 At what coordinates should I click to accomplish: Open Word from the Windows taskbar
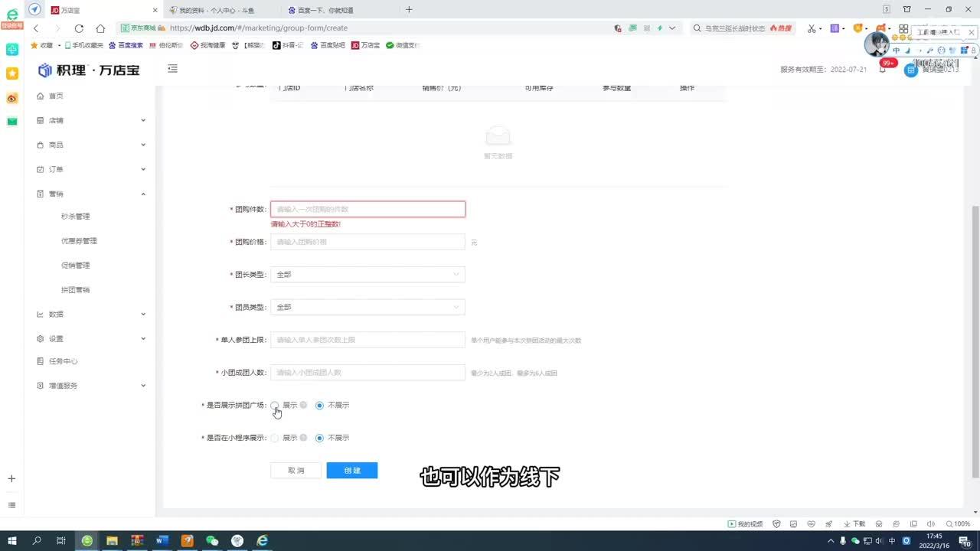pyautogui.click(x=162, y=540)
